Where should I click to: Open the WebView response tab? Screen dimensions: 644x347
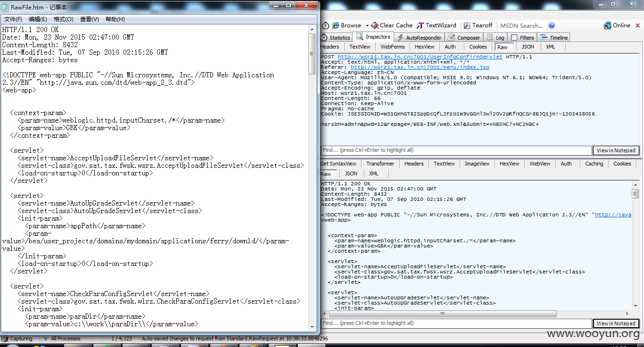pyautogui.click(x=540, y=164)
